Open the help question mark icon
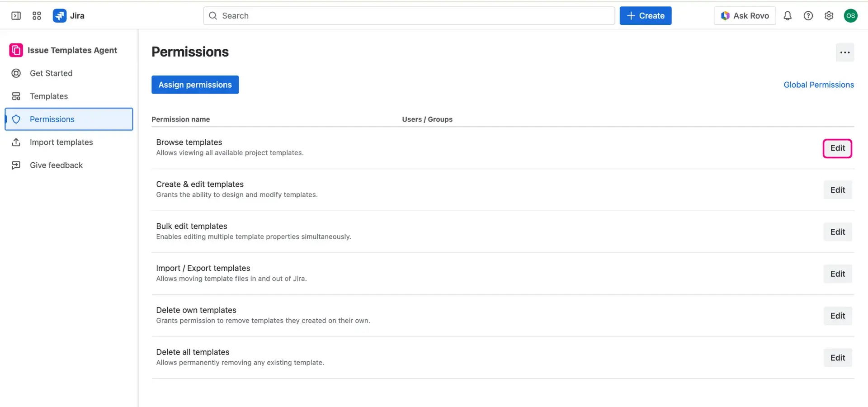This screenshot has width=868, height=407. click(808, 15)
